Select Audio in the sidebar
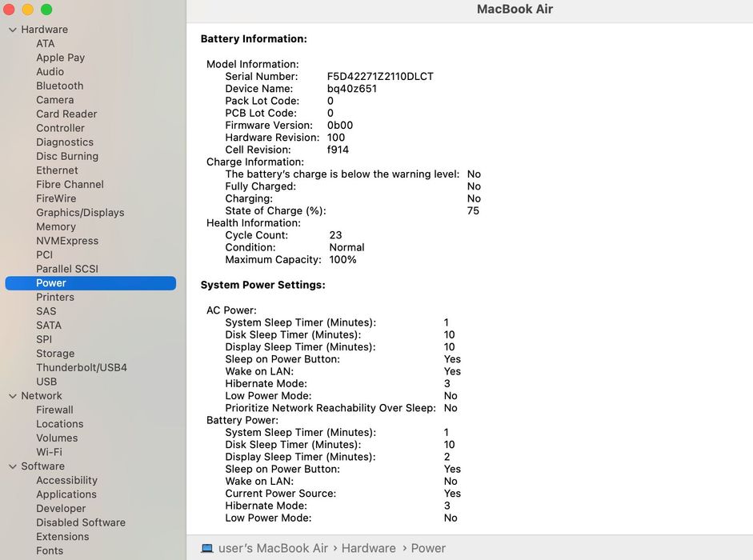This screenshot has width=753, height=560. [x=50, y=71]
